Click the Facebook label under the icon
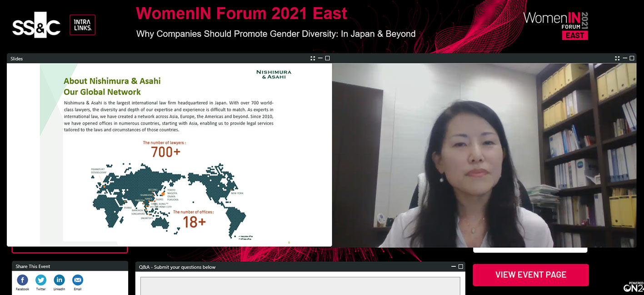The width and height of the screenshot is (644, 295). [22, 289]
